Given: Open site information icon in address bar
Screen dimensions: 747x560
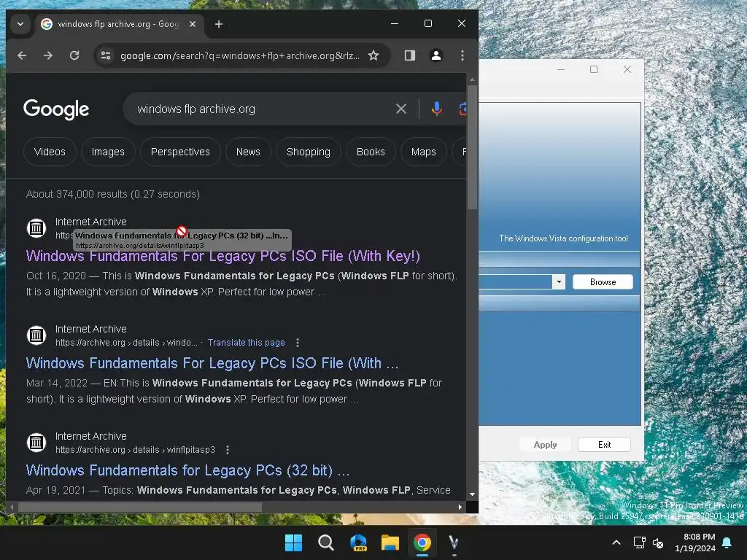Looking at the screenshot, I should click(x=106, y=55).
